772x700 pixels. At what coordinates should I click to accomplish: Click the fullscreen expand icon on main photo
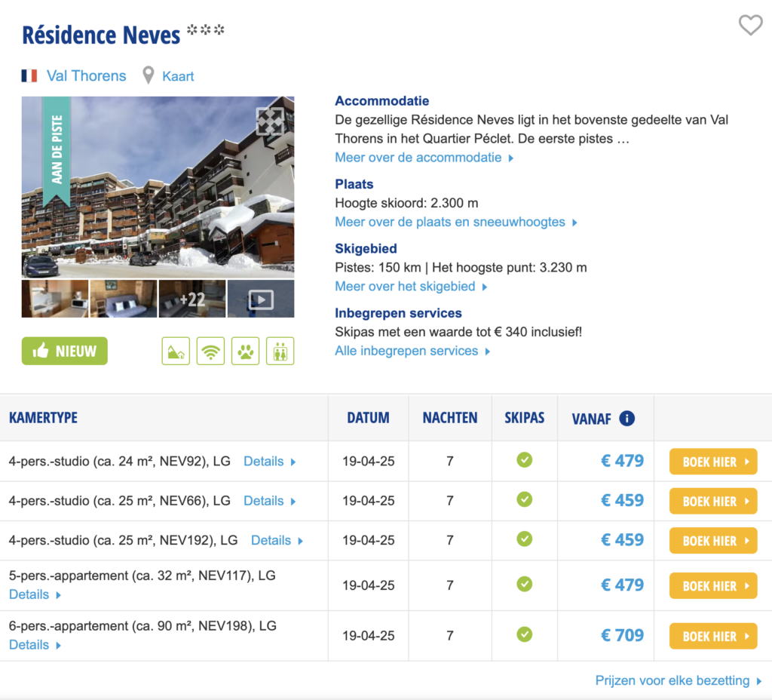click(270, 121)
